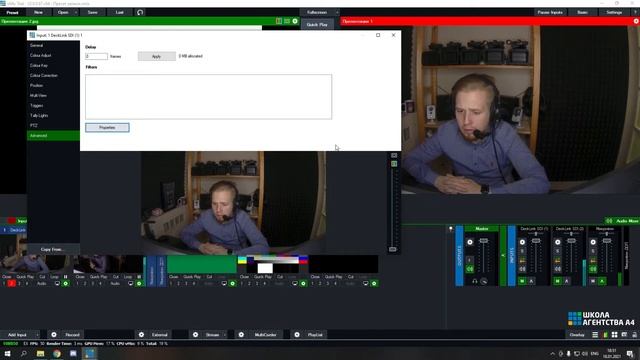The image size is (640, 360).
Task: Click the list view icon beside Overlay
Action: [595, 335]
